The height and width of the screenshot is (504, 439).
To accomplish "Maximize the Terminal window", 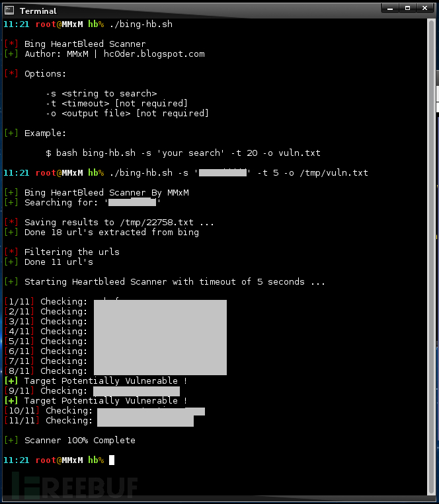I will tap(407, 9).
